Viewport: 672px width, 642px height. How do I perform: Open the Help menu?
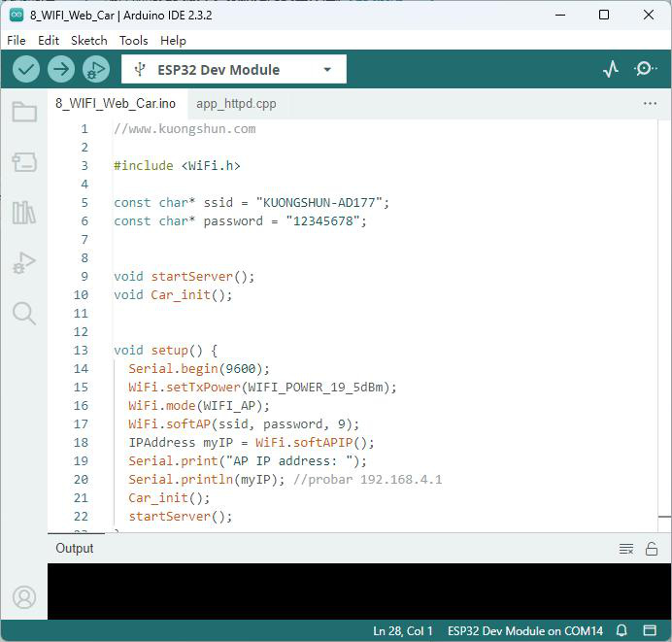pos(173,40)
